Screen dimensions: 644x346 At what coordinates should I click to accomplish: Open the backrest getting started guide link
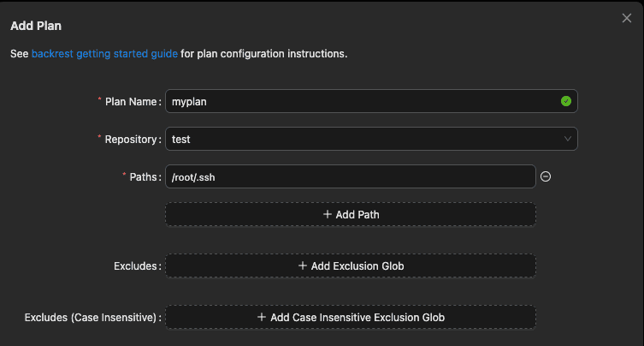[104, 53]
